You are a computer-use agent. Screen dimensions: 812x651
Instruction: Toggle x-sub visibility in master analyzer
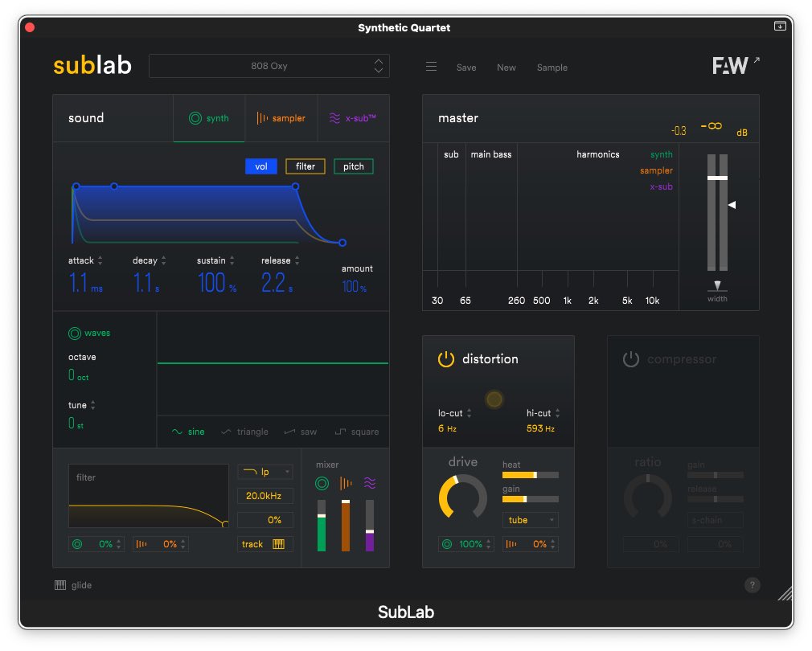(662, 186)
